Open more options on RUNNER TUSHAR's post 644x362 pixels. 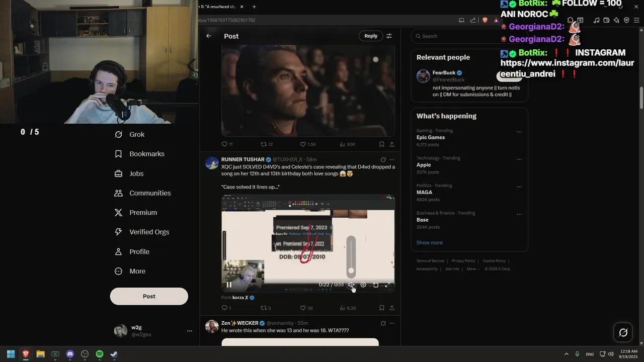point(392,159)
